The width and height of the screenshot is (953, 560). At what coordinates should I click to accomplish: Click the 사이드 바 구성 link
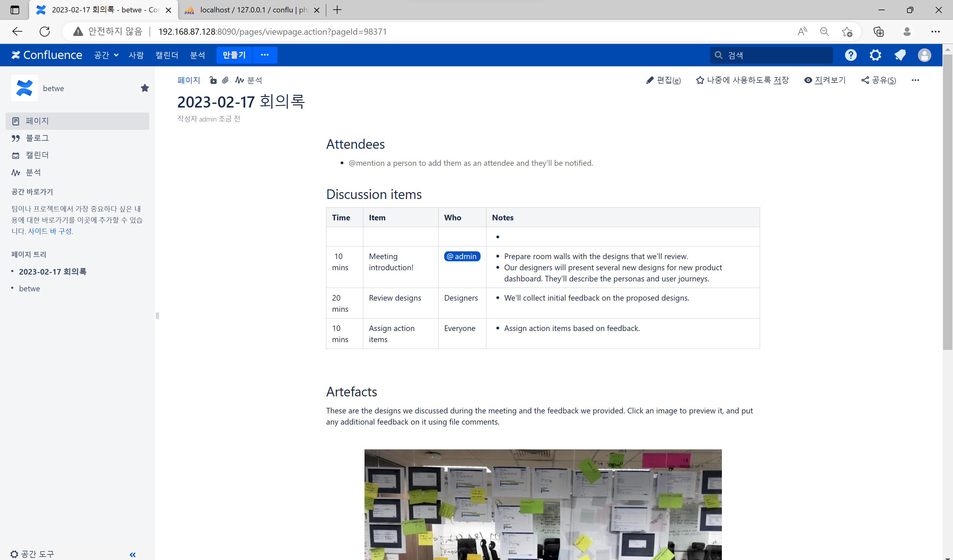(x=50, y=231)
